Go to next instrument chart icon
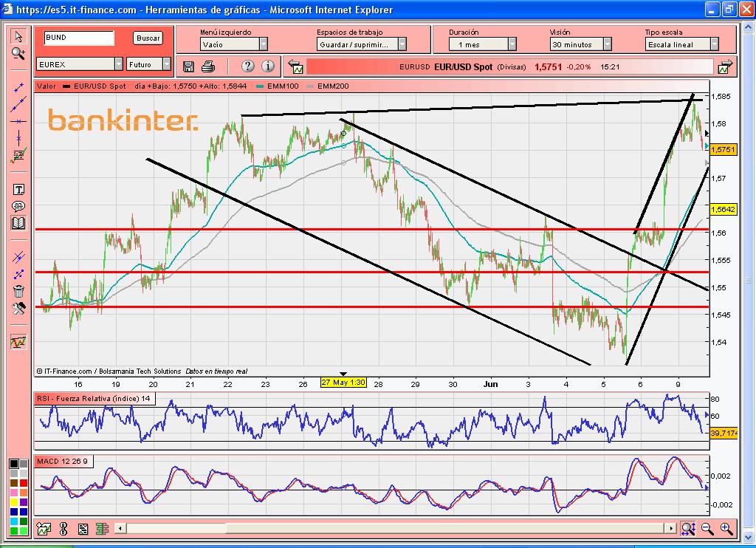The width and height of the screenshot is (756, 548). (725, 66)
